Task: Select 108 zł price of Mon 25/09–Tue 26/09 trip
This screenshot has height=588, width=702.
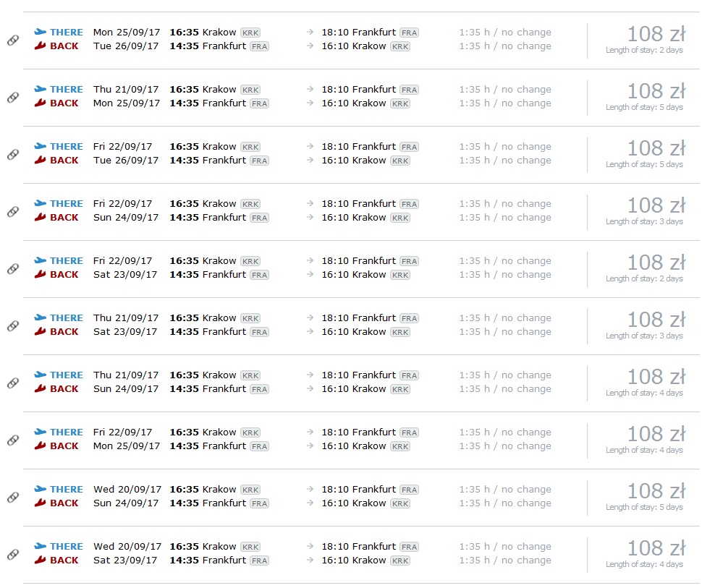Action: (656, 34)
